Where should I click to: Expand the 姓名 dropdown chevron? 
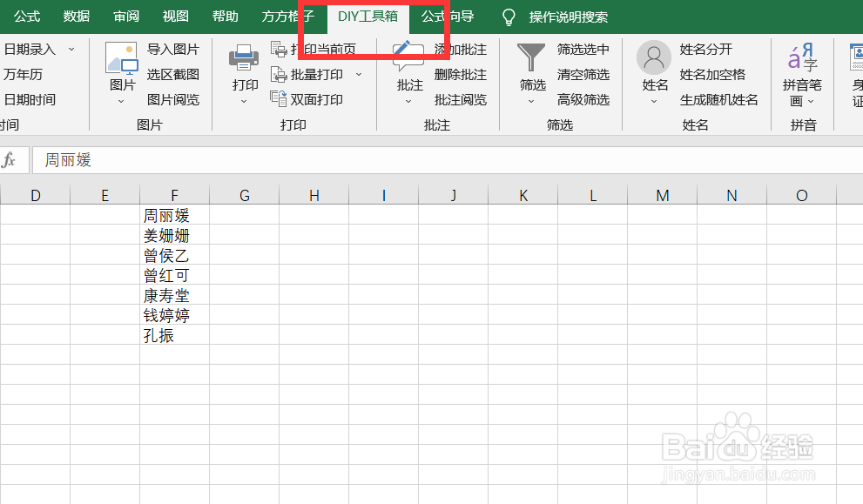pos(654,101)
